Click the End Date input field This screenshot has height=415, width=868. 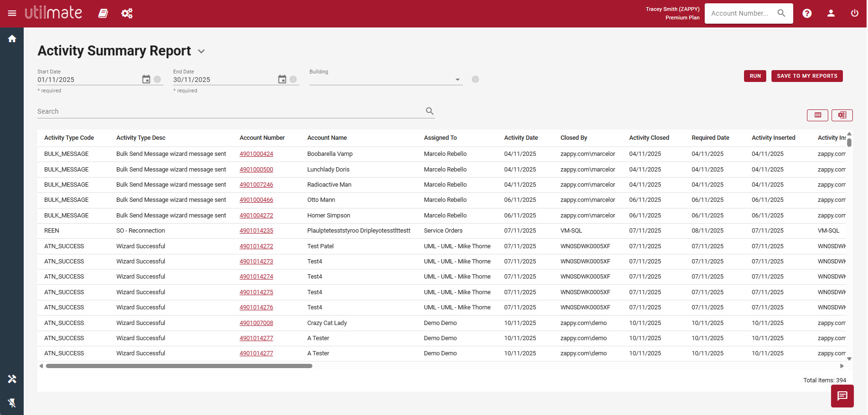click(x=225, y=80)
